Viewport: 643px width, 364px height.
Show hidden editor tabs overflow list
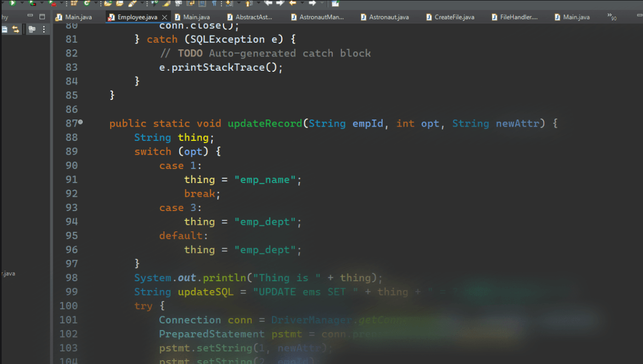coord(612,17)
